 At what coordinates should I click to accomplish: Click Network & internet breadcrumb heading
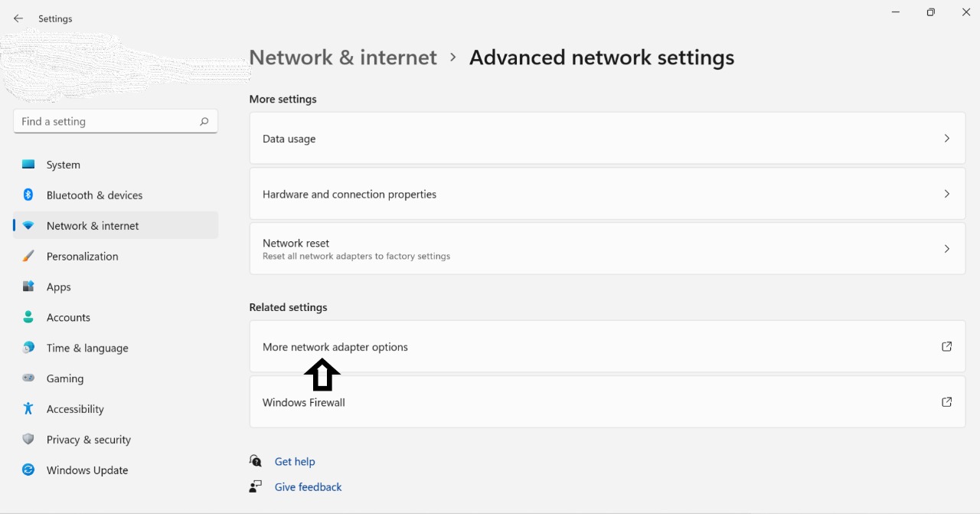(343, 57)
